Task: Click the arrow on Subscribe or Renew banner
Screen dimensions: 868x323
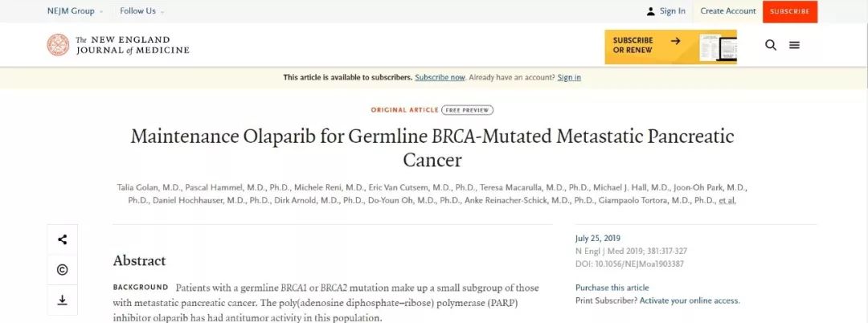Action: (676, 40)
